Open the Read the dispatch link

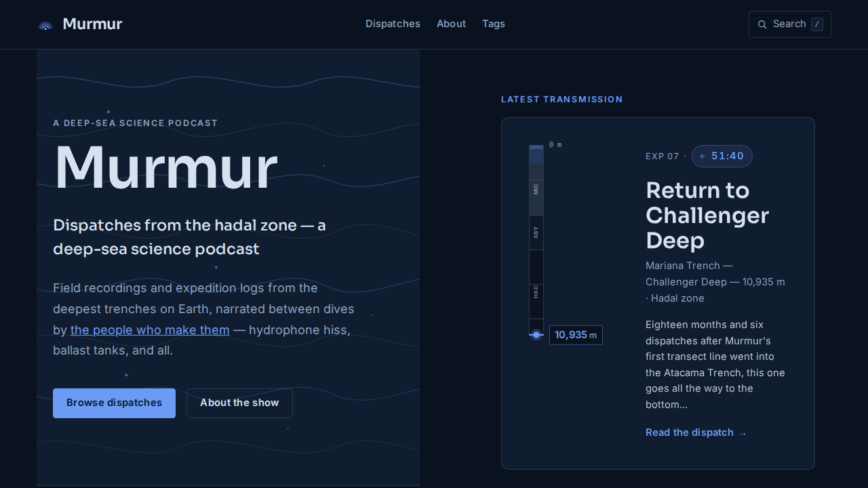tap(696, 432)
